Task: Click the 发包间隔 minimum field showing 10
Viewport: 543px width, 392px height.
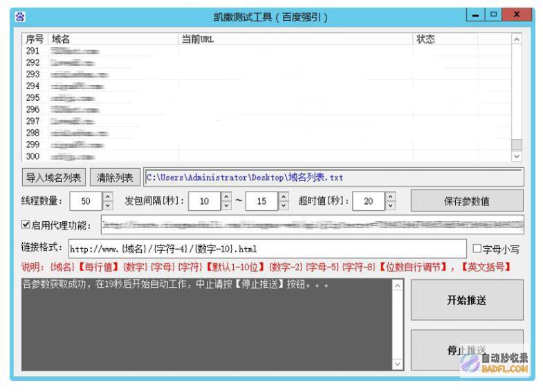Action: (204, 201)
